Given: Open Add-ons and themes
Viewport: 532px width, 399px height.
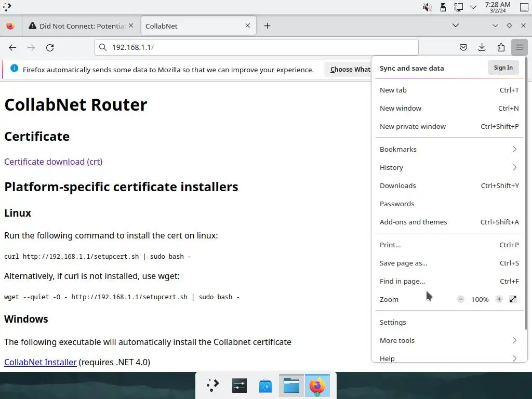Looking at the screenshot, I should pos(449,222).
